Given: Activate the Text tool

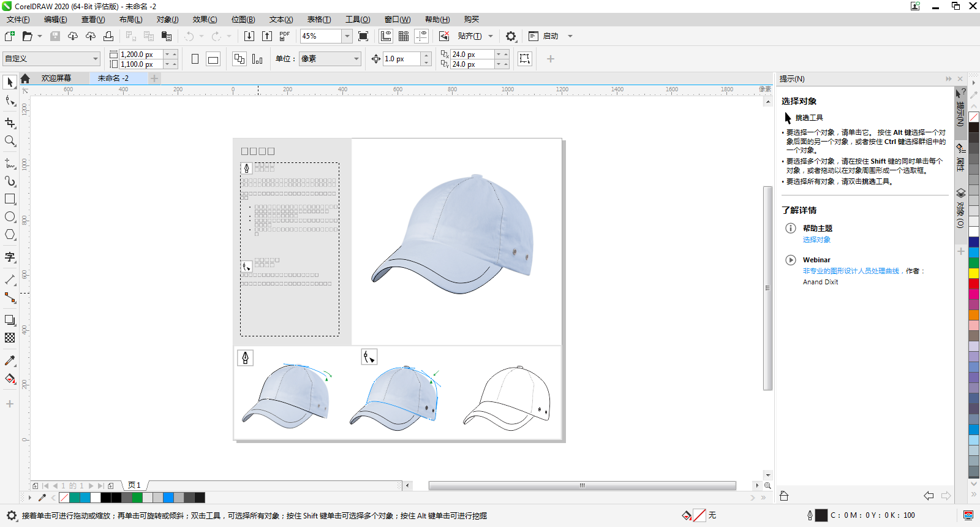Looking at the screenshot, I should [10, 257].
